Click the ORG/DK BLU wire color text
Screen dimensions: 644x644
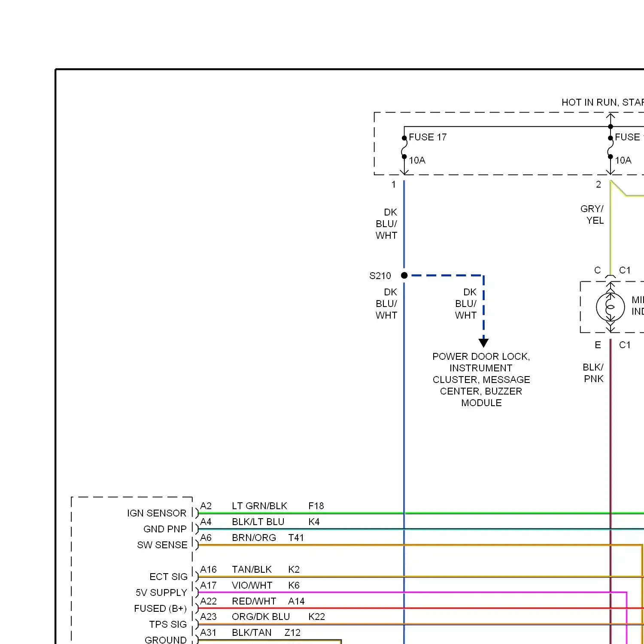pyautogui.click(x=261, y=617)
